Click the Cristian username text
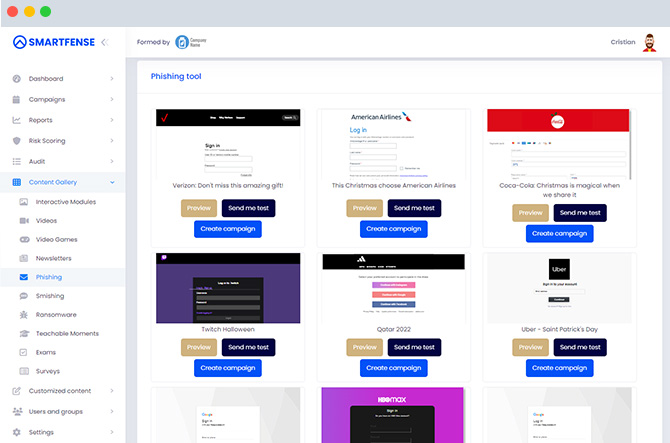 pos(623,42)
